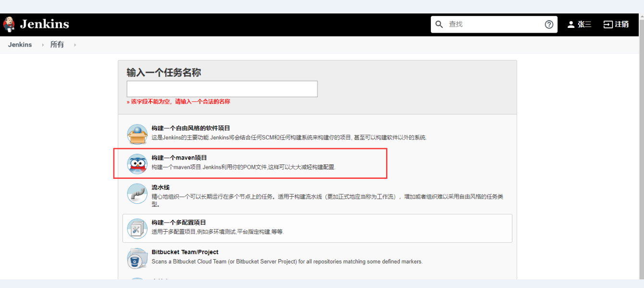This screenshot has height=288, width=644.
Task: Click the user avatar icon
Action: (x=571, y=24)
